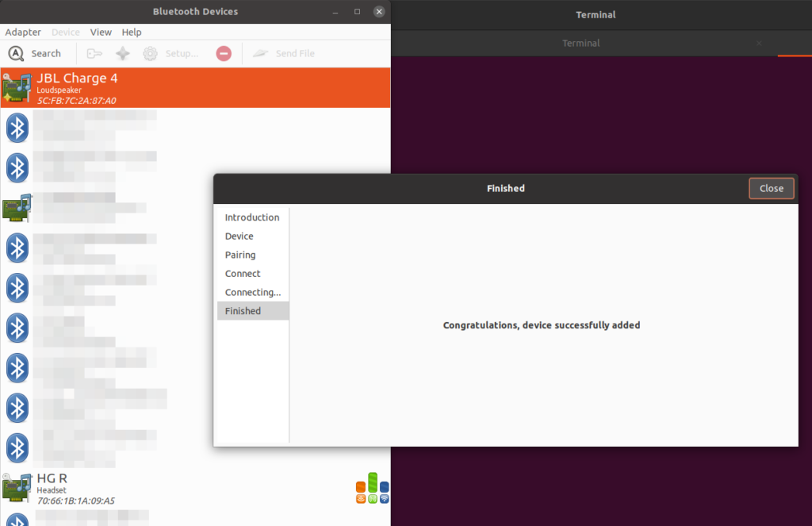Close the Bluetooth Devices window
Image resolution: width=812 pixels, height=526 pixels.
coord(379,11)
